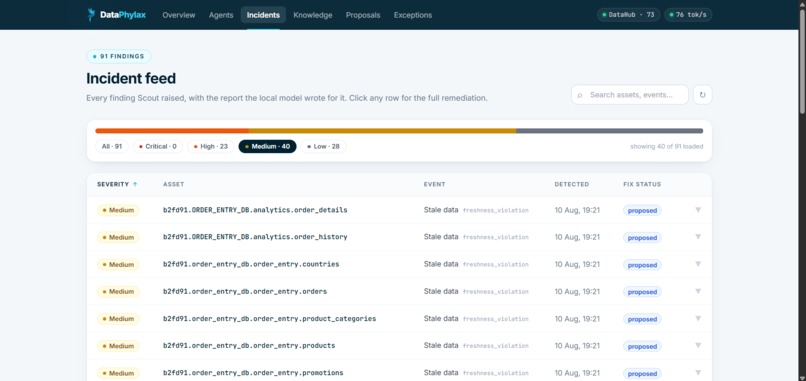The height and width of the screenshot is (381, 806).
Task: Click b2fd91.ORDER_ENTRY_DB.analytics.order_history asset
Action: (x=255, y=237)
